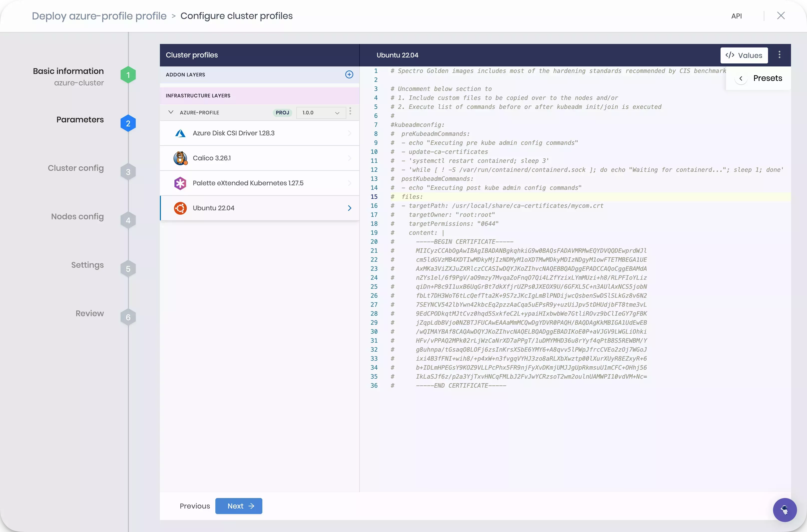Click the Previous button to go back
807x532 pixels.
(x=195, y=506)
